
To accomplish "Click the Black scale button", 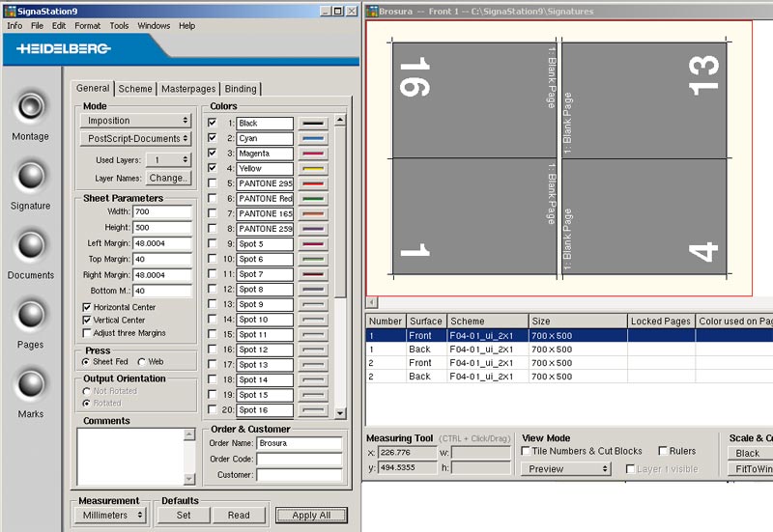I will 751,453.
